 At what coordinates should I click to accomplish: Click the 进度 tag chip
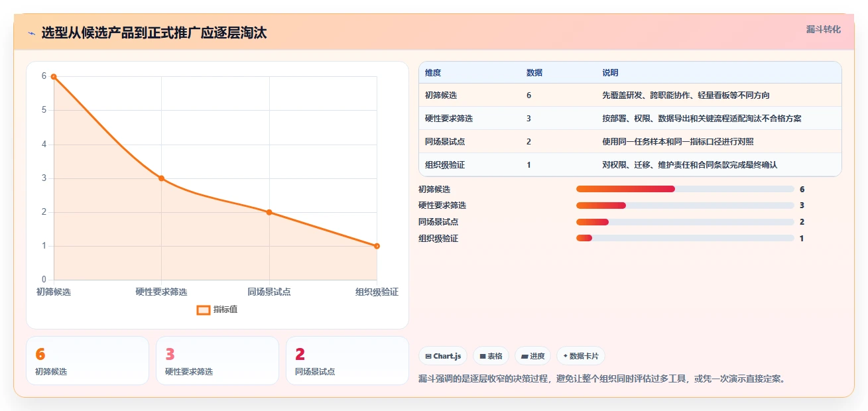click(532, 356)
